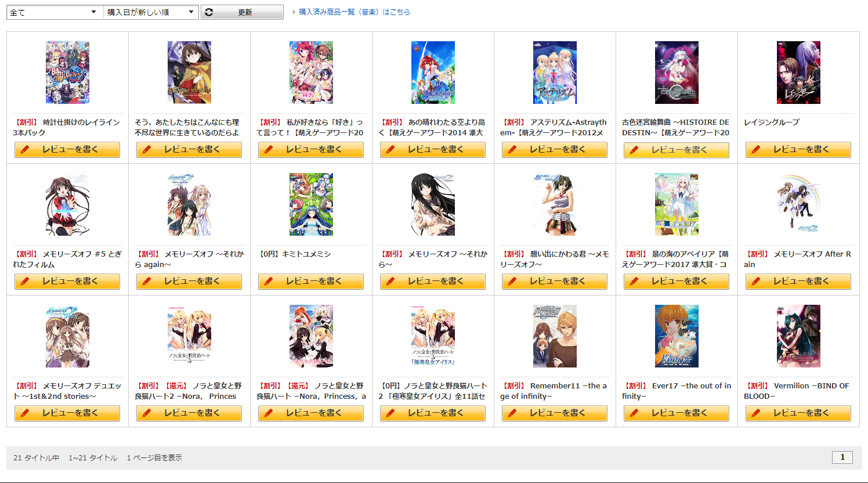
Task: Open the アステリズム cover image
Action: (x=555, y=73)
